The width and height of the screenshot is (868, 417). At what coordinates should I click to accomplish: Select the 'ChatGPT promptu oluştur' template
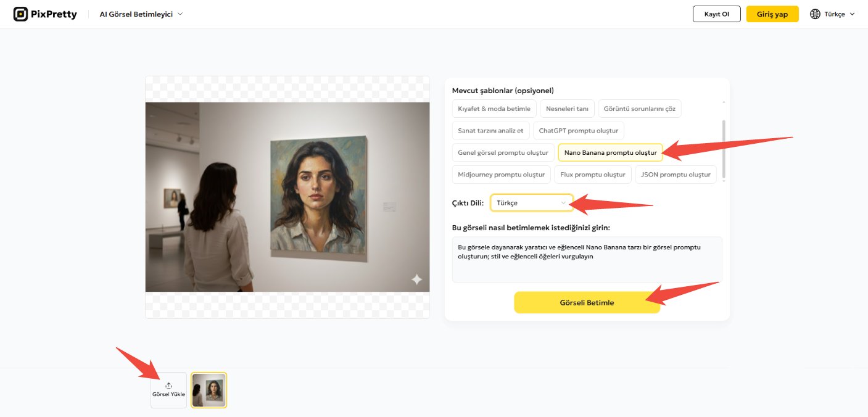point(579,130)
